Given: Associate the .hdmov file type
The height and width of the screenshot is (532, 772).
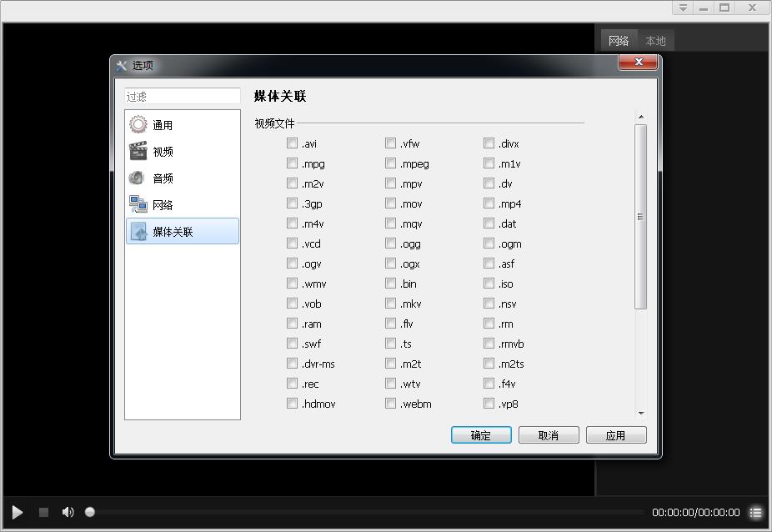Looking at the screenshot, I should click(x=292, y=404).
